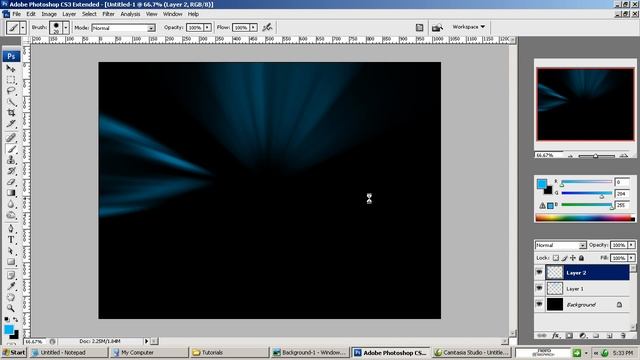Open Tutorials folder in taskbar

click(229, 352)
